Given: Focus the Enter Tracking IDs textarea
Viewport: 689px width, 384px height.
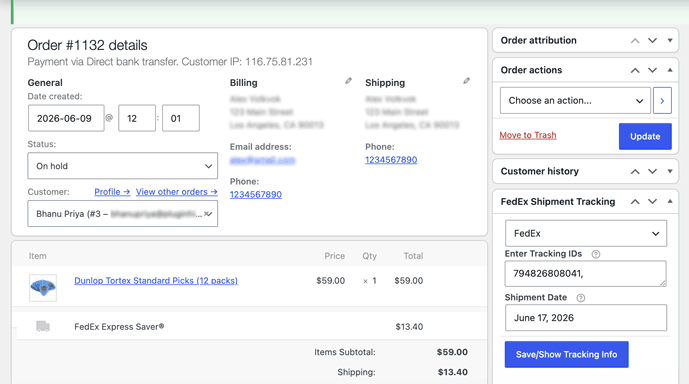Looking at the screenshot, I should pyautogui.click(x=586, y=274).
